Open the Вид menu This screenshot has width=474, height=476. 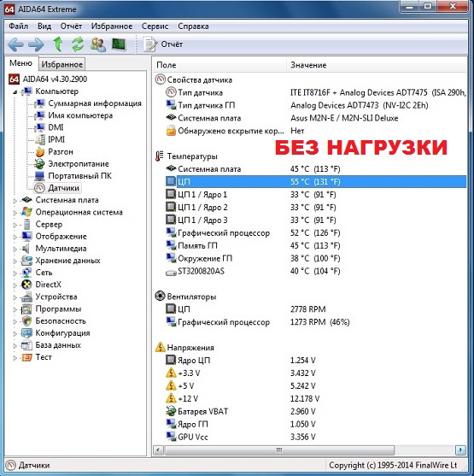click(44, 26)
